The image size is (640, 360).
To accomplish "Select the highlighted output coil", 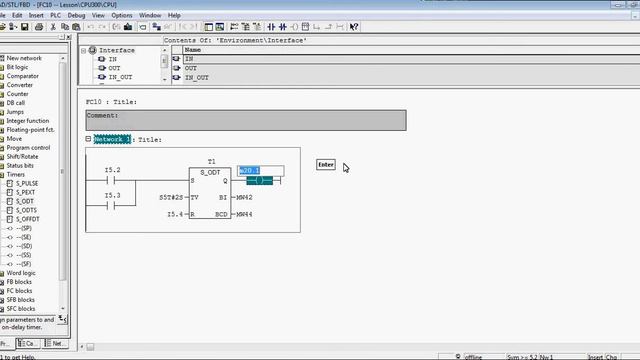I will [260, 180].
